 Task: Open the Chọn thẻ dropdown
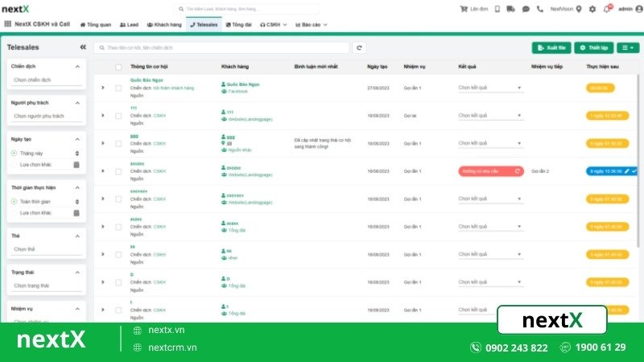coord(47,249)
